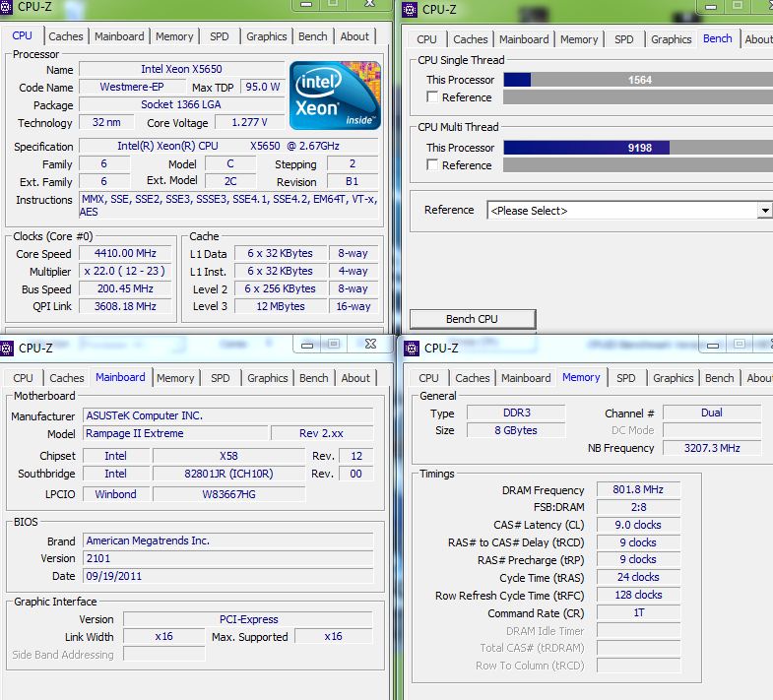Click the NB Frequency value 3207.3 MHz
This screenshot has height=700, width=773.
pyautogui.click(x=712, y=448)
